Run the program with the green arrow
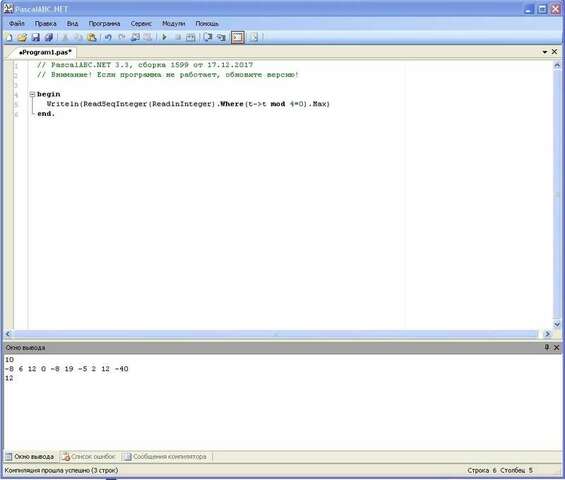This screenshot has width=565, height=480. point(164,37)
